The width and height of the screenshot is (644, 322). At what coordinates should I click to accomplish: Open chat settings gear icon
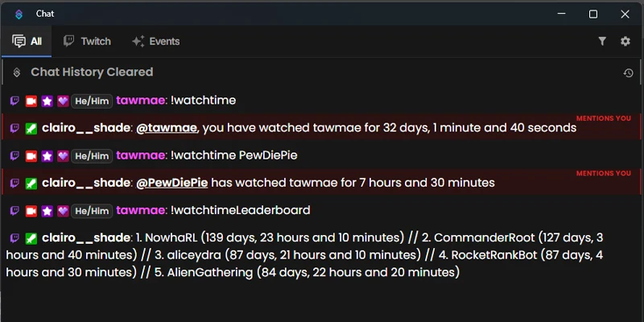[x=625, y=41]
